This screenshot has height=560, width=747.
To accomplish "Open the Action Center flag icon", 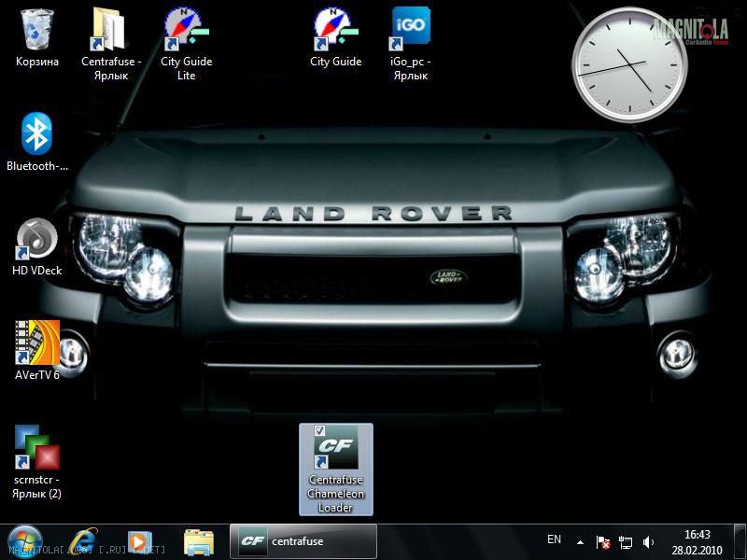I will coord(603,542).
